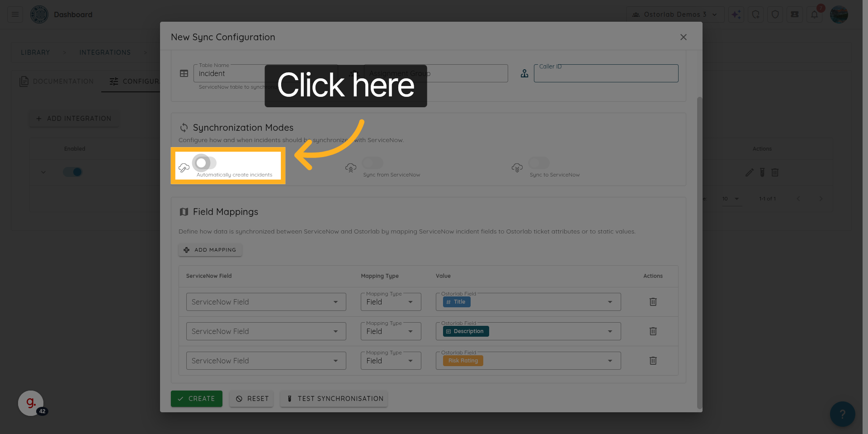Screen dimensions: 868x434
Task: Open the first ServiceNow Field dropdown
Action: tap(266, 302)
